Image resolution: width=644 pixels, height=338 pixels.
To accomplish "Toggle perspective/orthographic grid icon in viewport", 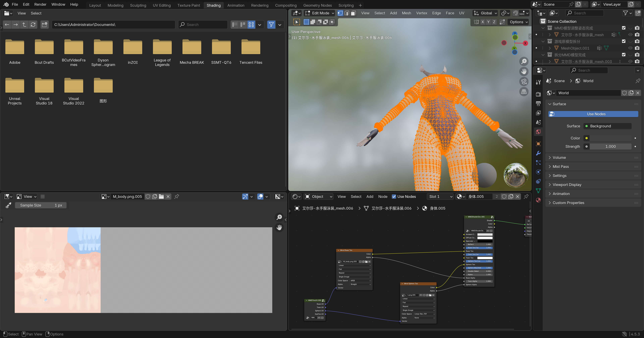I will point(524,92).
